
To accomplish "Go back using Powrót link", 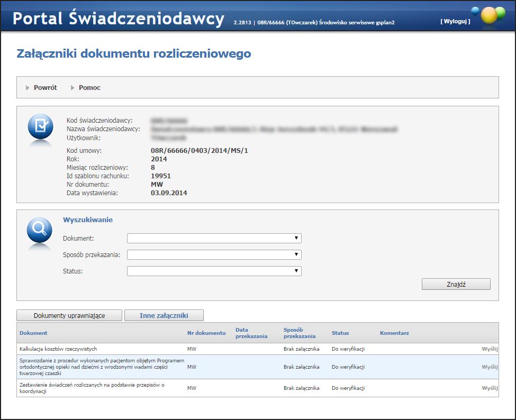I will coord(46,87).
